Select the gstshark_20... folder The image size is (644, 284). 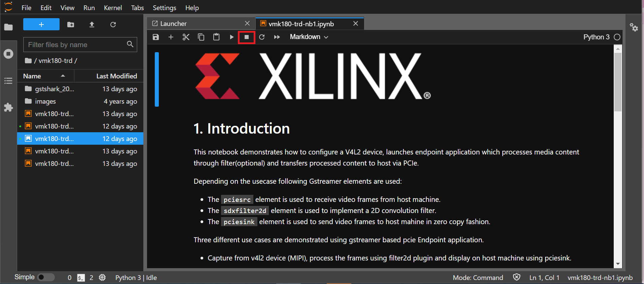(x=80, y=89)
